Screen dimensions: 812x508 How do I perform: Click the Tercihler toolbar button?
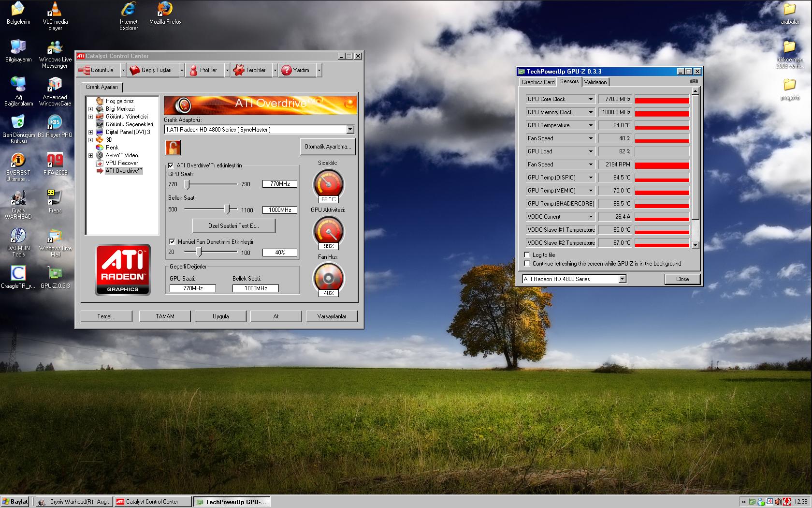[250, 70]
